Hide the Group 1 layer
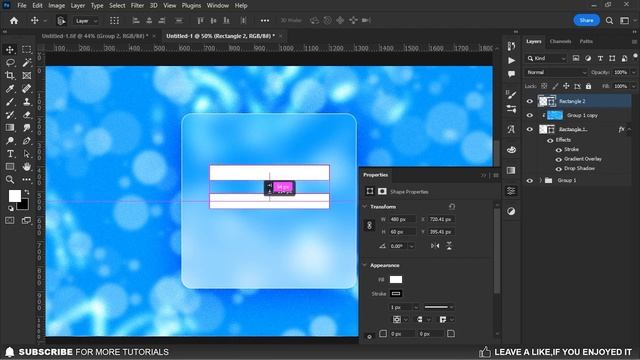 click(x=529, y=180)
